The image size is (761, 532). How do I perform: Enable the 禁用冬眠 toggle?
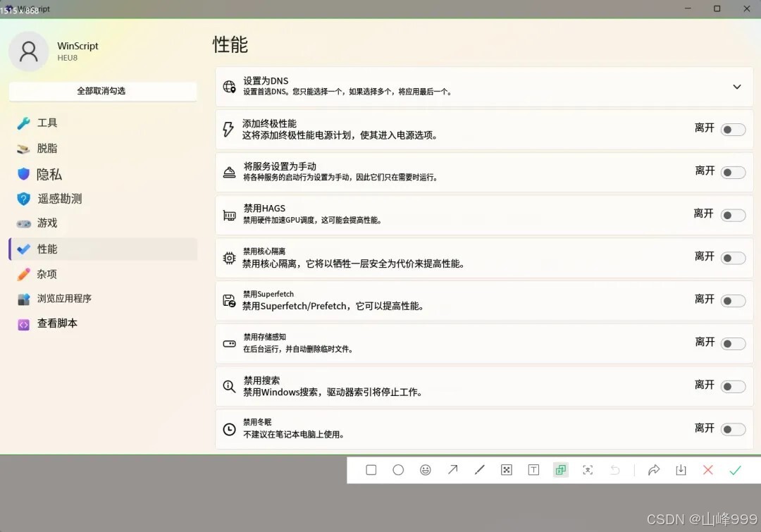(x=733, y=429)
